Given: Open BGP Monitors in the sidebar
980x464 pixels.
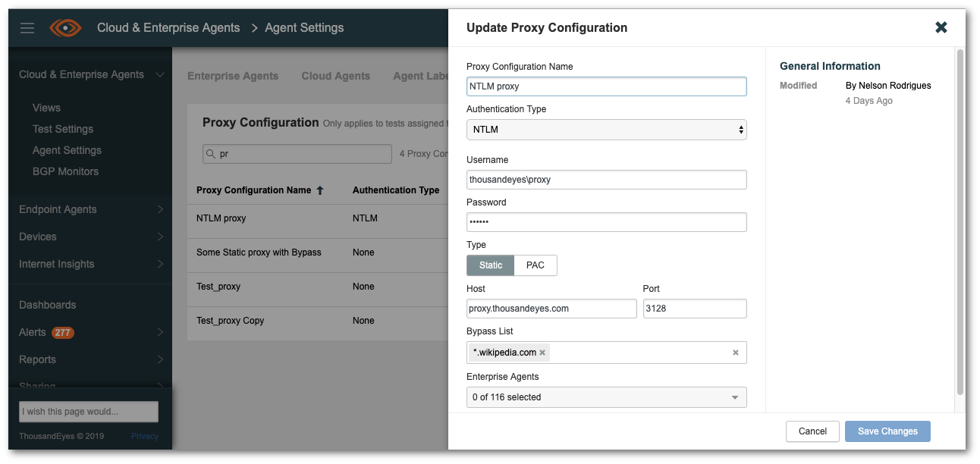Looking at the screenshot, I should (65, 171).
